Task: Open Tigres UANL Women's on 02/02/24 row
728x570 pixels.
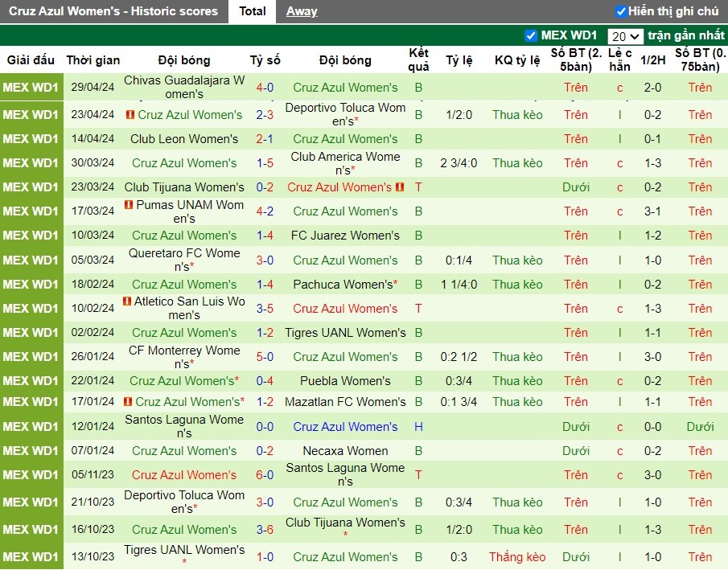Action: pos(345,332)
